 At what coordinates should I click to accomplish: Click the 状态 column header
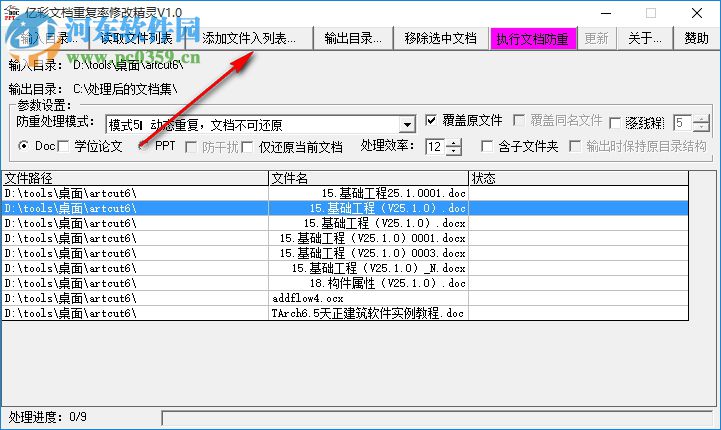(x=578, y=178)
